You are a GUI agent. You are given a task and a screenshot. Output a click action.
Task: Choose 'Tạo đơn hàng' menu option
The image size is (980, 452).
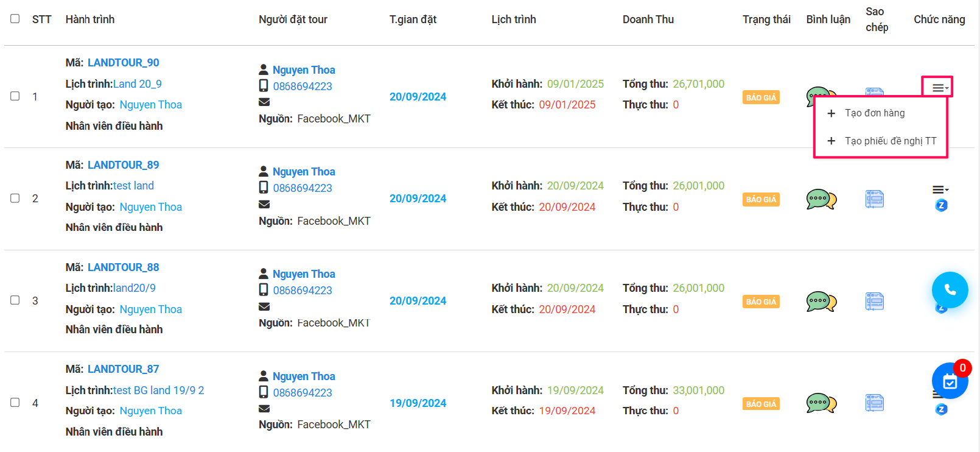(x=875, y=113)
